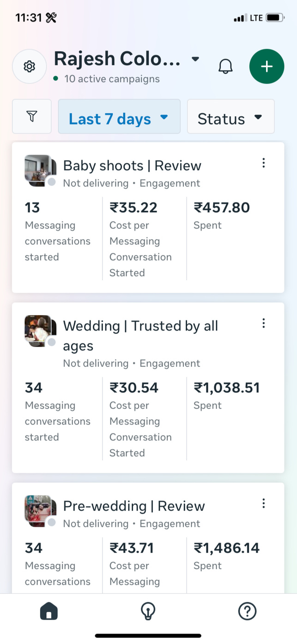
Task: Open three-dot menu for Baby shoots campaign
Action: [x=263, y=163]
